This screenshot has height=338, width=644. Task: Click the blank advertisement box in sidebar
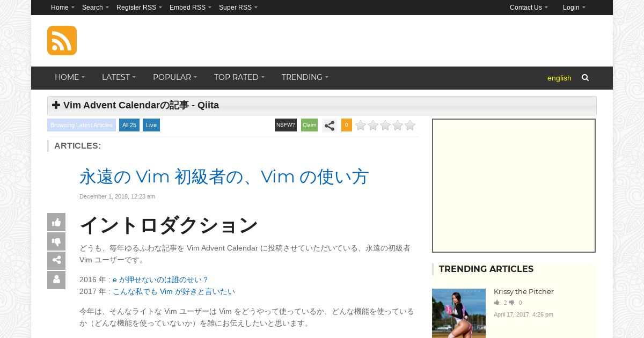tap(514, 186)
